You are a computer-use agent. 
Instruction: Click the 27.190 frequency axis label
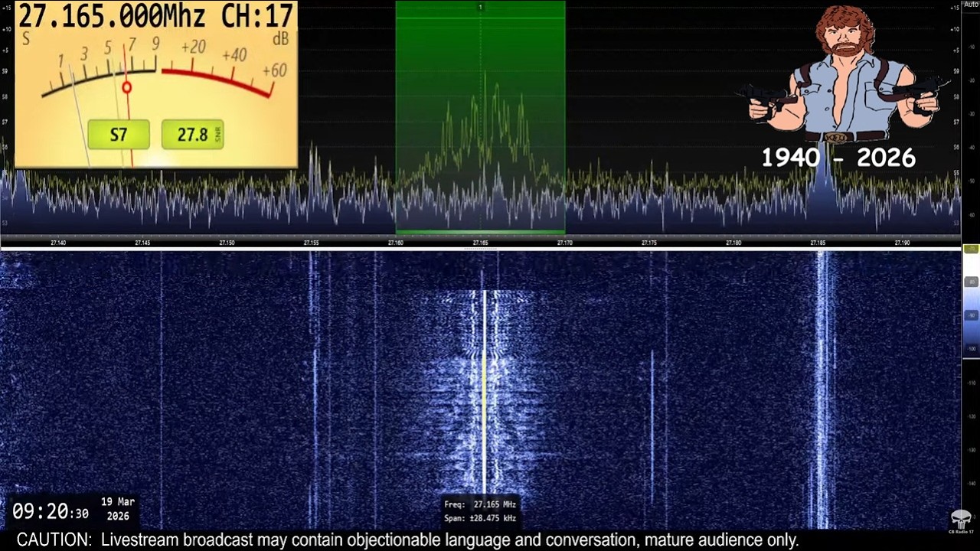coord(902,243)
